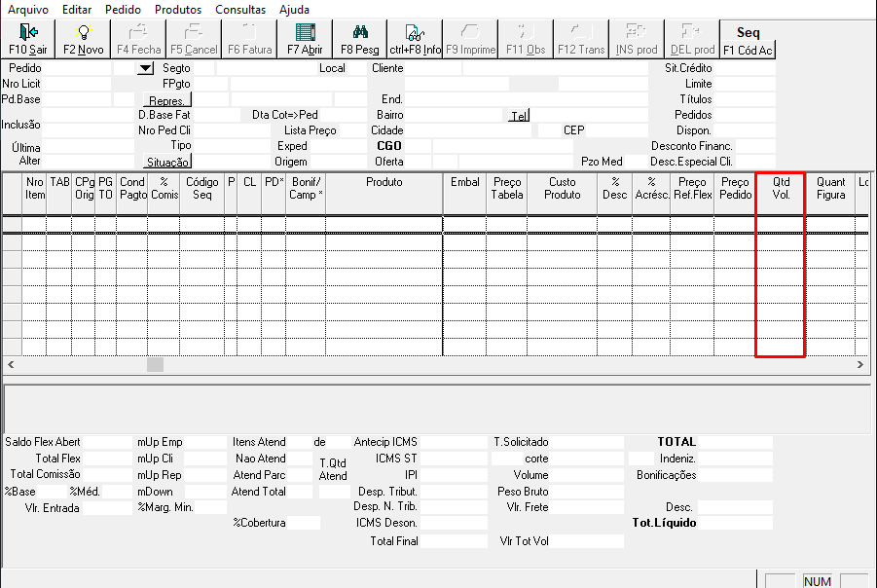The image size is (877, 588).
Task: Click the Produto column header
Action: 384,194
